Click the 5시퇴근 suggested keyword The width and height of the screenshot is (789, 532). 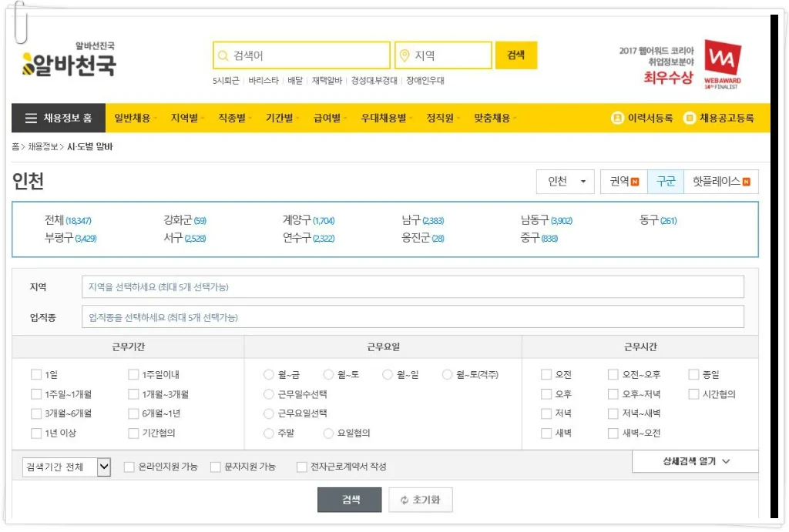tap(226, 80)
